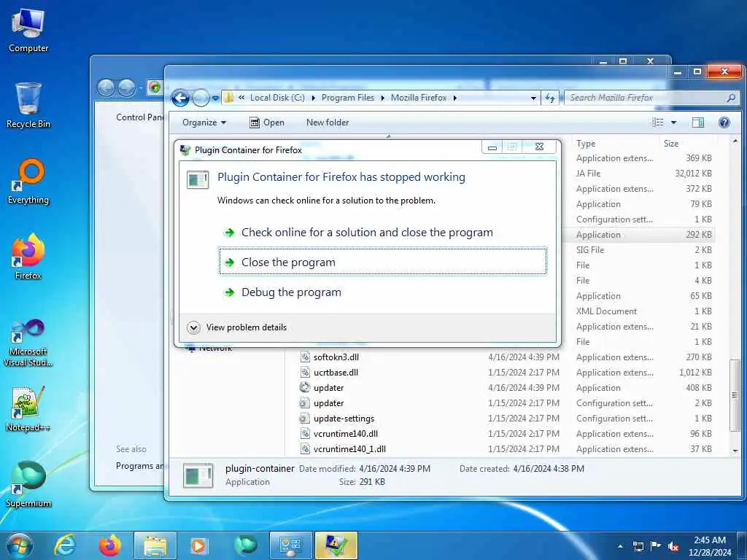The width and height of the screenshot is (747, 560).
Task: Switch to the crash dialog taskbar button
Action: [x=336, y=545]
